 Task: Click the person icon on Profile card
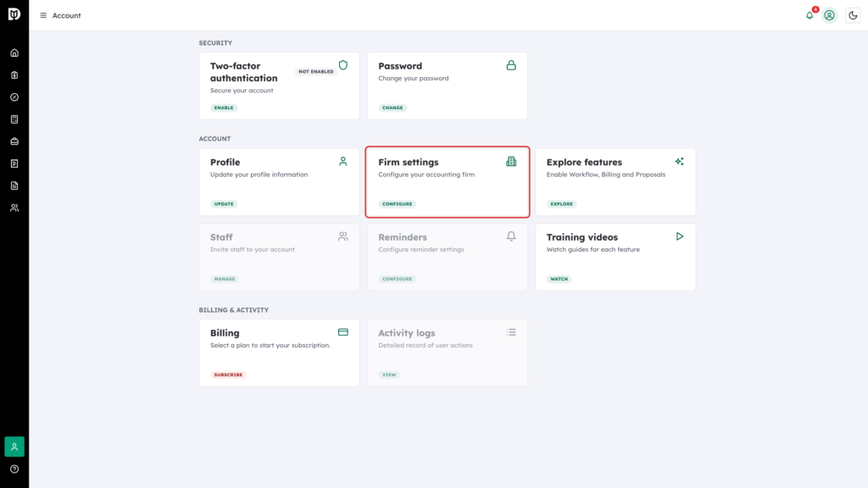click(x=343, y=162)
